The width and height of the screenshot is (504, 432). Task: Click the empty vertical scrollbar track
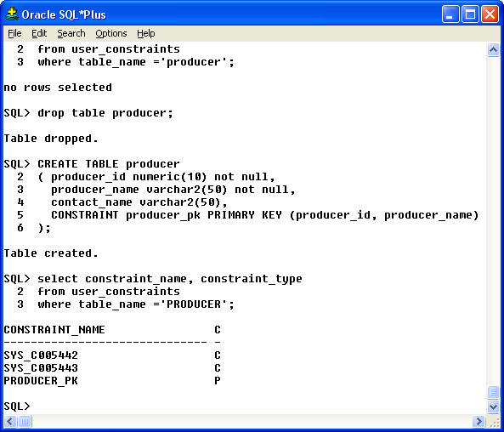click(493, 221)
